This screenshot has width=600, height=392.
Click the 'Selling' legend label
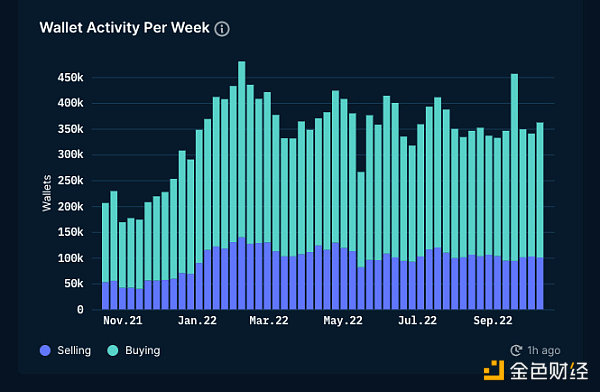(x=74, y=350)
